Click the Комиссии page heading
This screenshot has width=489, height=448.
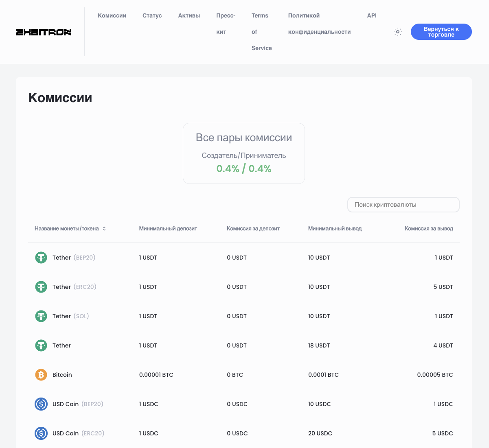tap(60, 98)
